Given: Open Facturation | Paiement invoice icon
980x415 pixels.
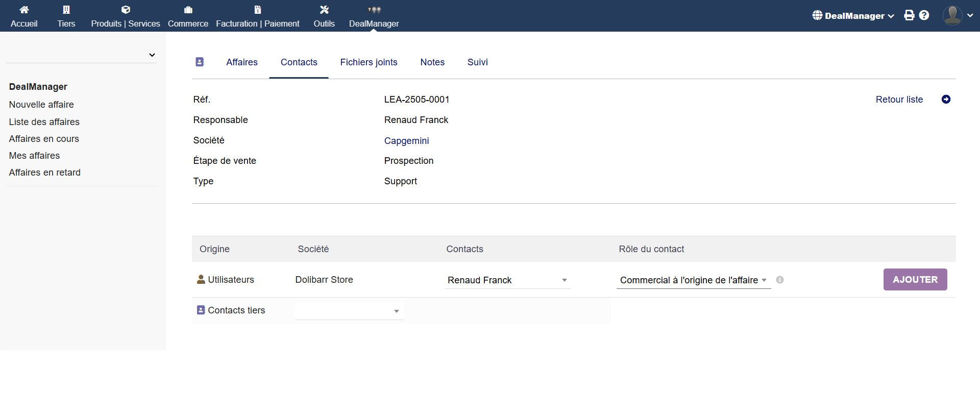Looking at the screenshot, I should coord(257,10).
